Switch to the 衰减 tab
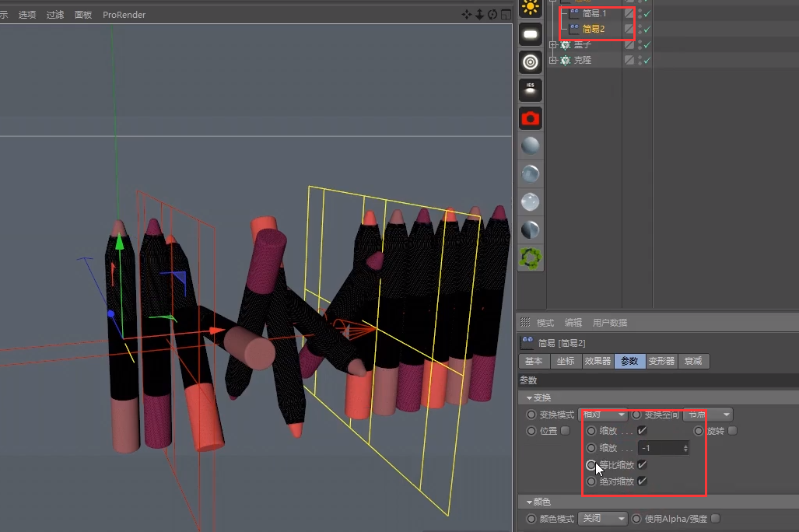Screen dimensions: 799x532 (x=693, y=361)
